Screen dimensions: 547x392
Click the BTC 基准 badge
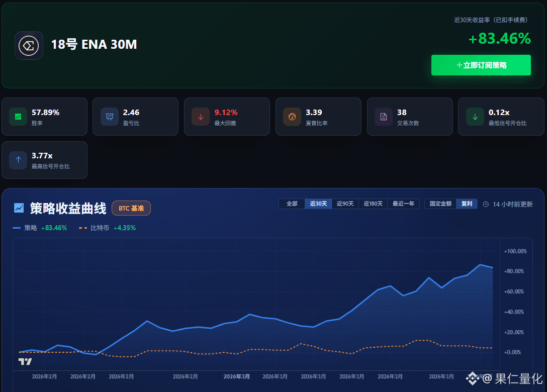pos(131,208)
